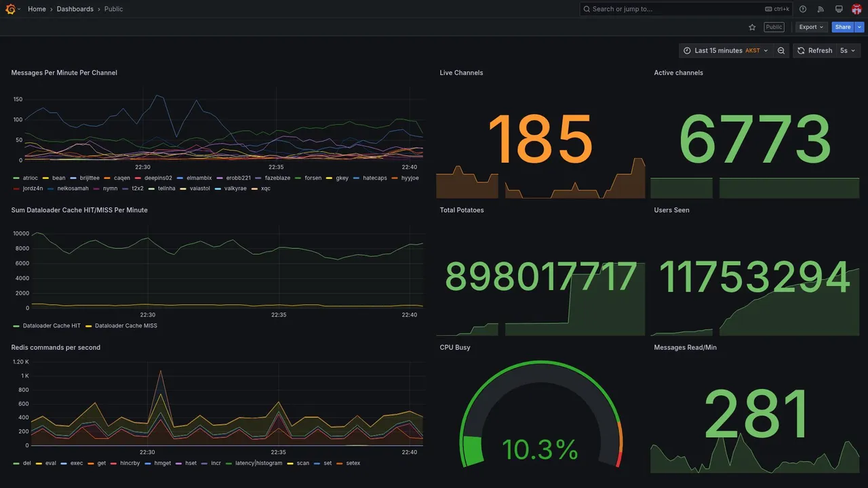The image size is (868, 488).
Task: Toggle latency|histogram legend series
Action: click(x=258, y=464)
